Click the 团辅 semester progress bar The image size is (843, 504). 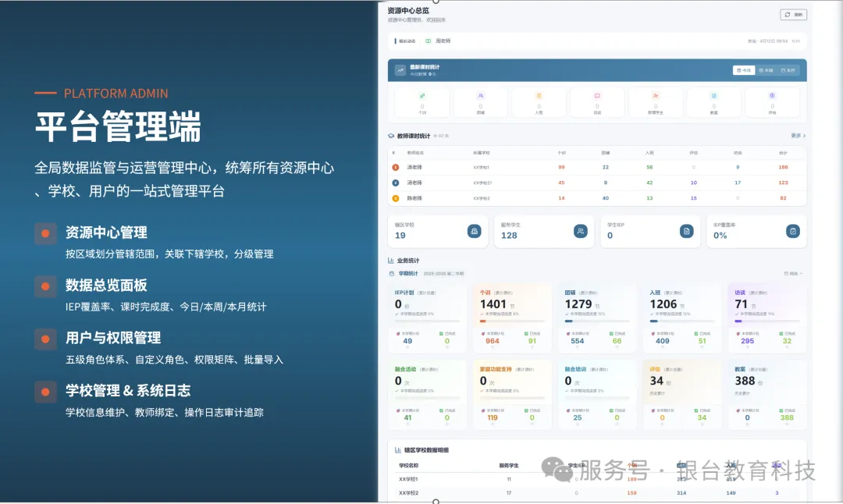(597, 321)
